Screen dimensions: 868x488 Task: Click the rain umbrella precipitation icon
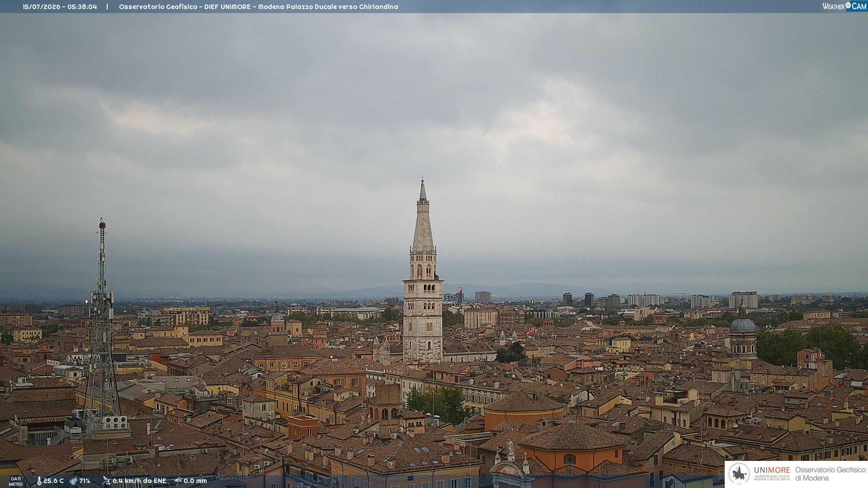point(178,481)
